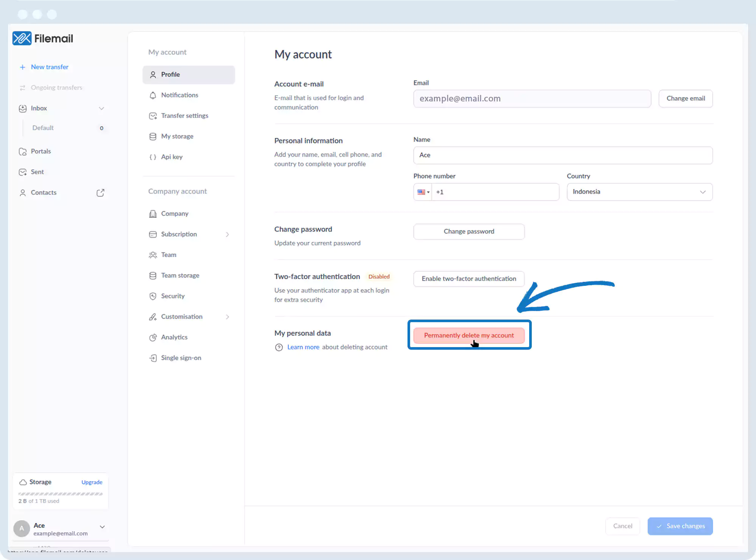
Task: Click into the Name input field
Action: (x=562, y=155)
